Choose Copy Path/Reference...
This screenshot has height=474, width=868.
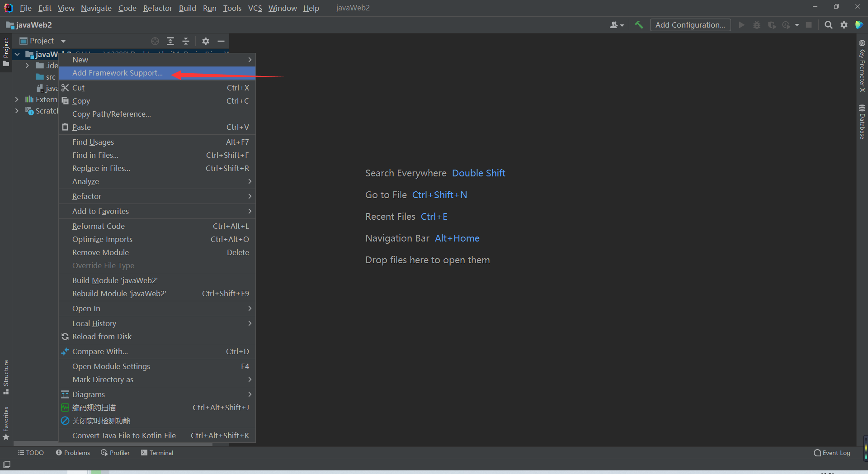(x=157, y=114)
